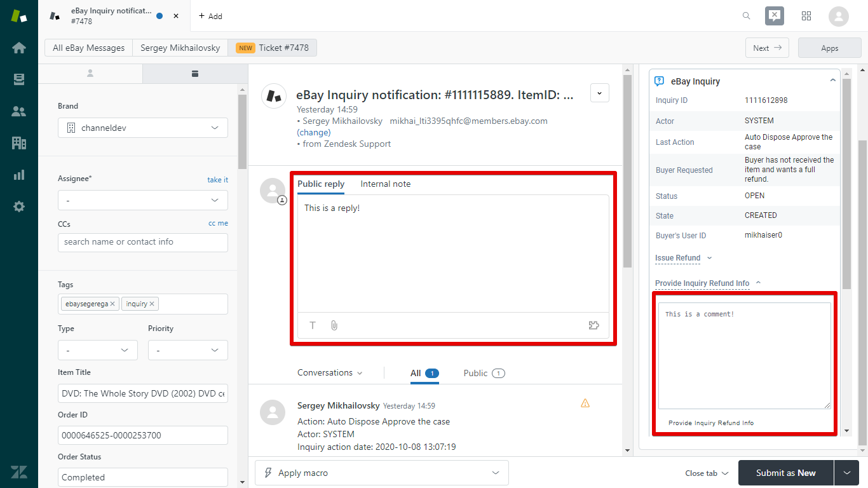Image resolution: width=868 pixels, height=488 pixels.
Task: Switch to the Internal note tab
Action: [x=386, y=184]
